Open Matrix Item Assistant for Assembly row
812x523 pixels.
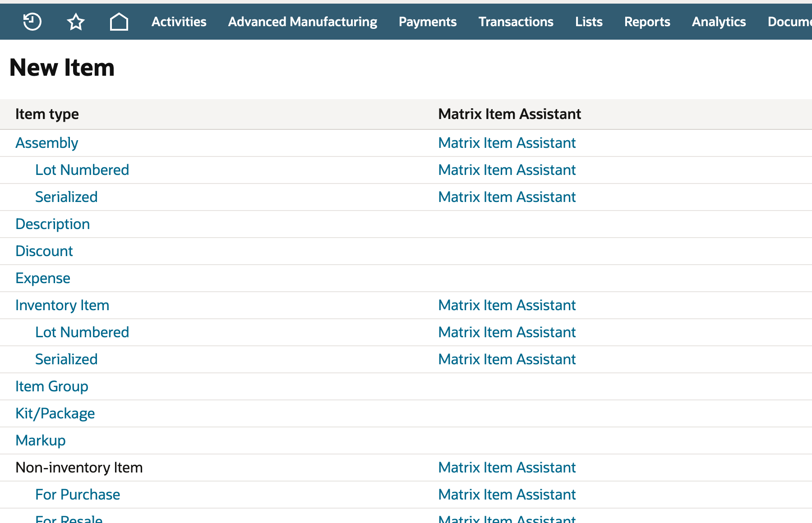507,143
